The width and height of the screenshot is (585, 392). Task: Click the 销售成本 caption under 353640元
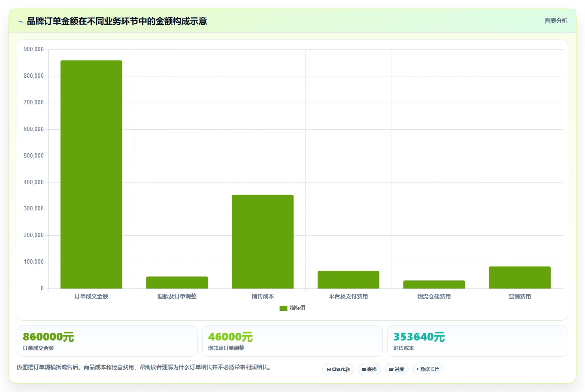pyautogui.click(x=403, y=348)
